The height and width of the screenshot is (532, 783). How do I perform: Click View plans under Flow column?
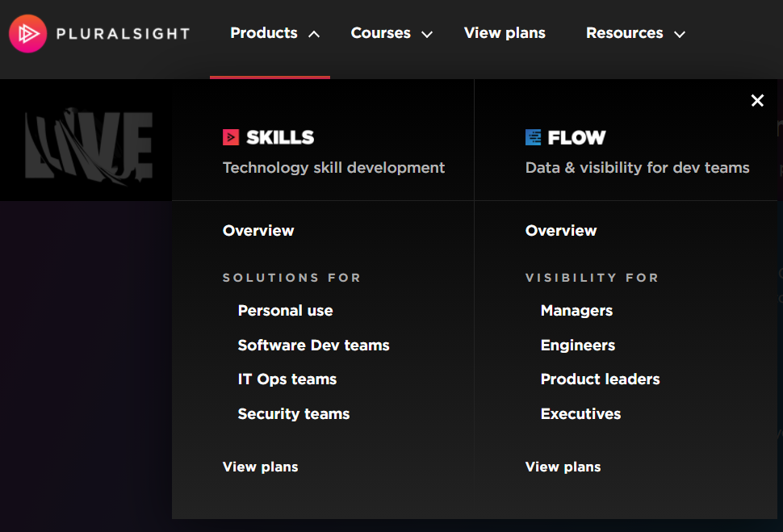563,467
